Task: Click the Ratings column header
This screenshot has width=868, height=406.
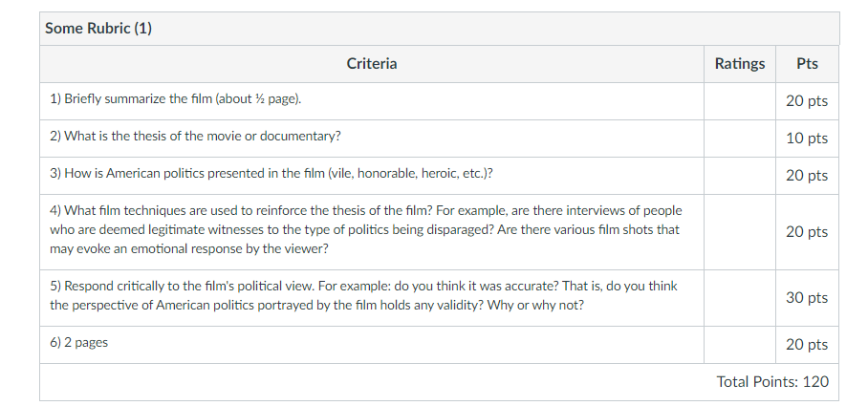Action: click(x=739, y=64)
